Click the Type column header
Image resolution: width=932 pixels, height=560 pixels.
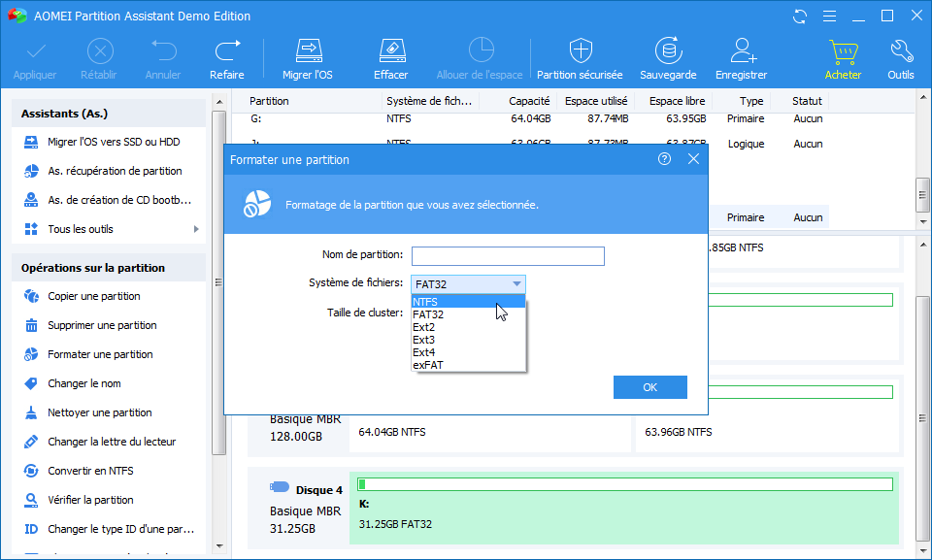(x=751, y=101)
